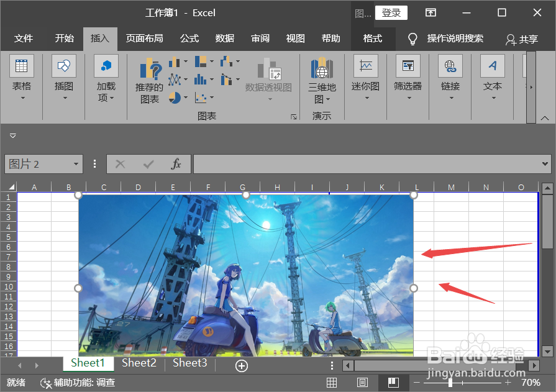Switch to the 审阅 (Review) tab
The height and width of the screenshot is (392, 556).
tap(260, 39)
